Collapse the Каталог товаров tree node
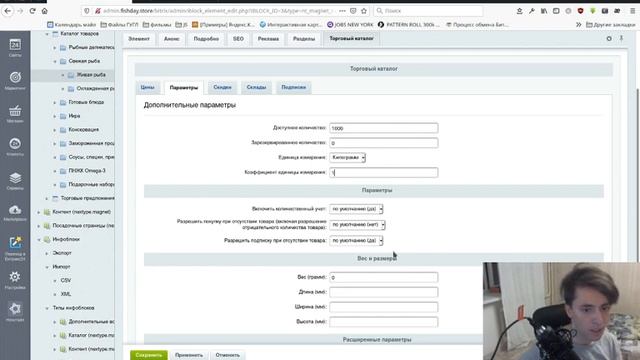 click(x=47, y=33)
